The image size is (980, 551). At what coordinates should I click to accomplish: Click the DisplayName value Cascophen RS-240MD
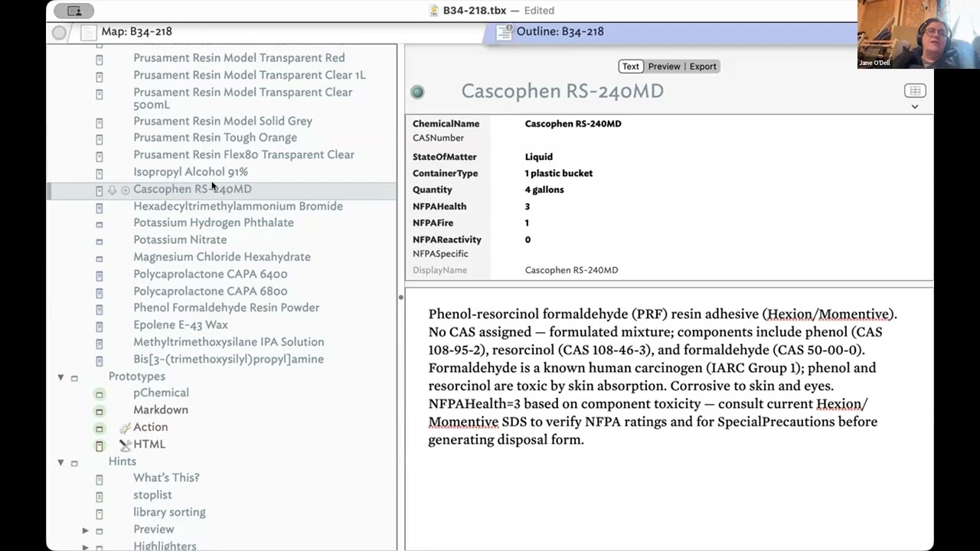(x=571, y=270)
